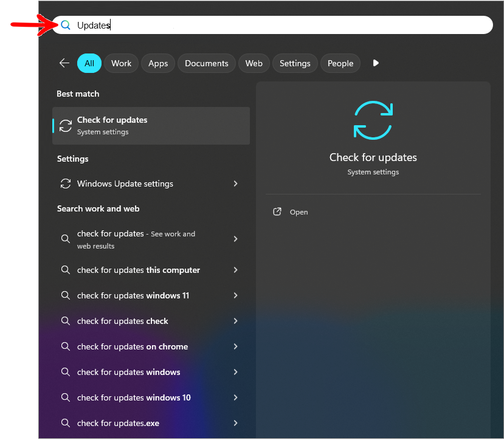Click the magnifier icon on the suggestion ending in 'windows'

tap(66, 372)
